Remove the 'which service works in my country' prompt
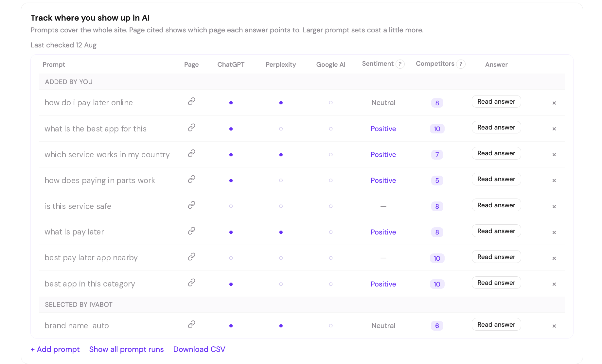The height and width of the screenshot is (364, 602). 554,155
